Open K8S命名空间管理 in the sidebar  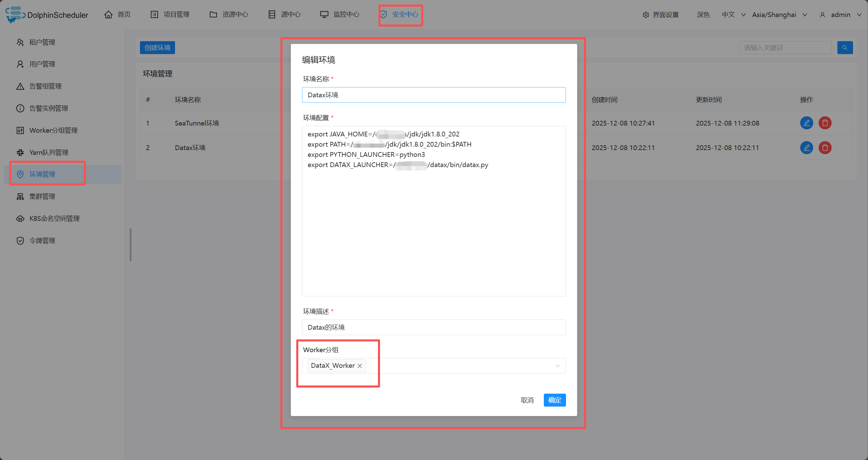pos(54,218)
